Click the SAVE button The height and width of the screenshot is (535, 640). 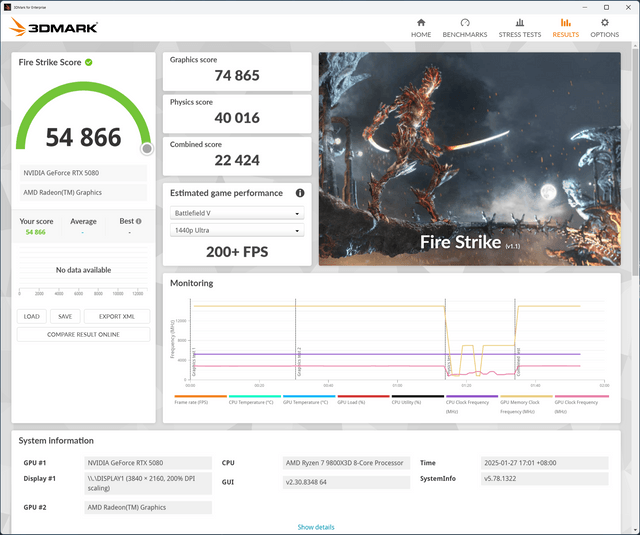click(65, 316)
